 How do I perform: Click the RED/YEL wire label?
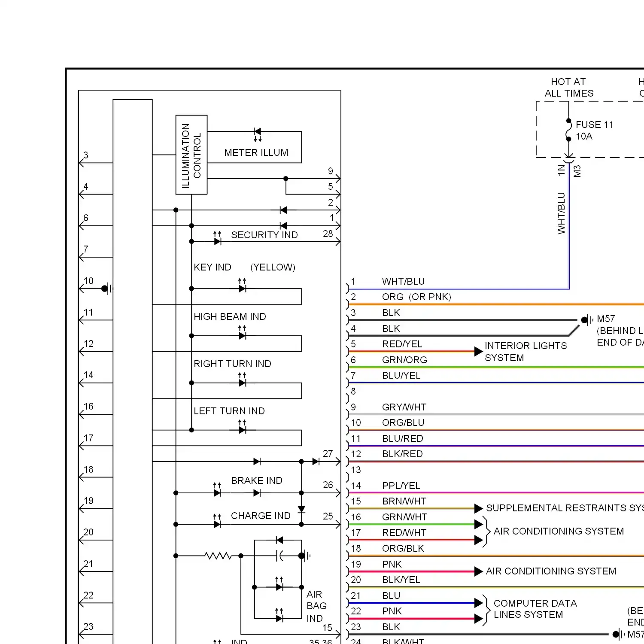click(x=402, y=344)
